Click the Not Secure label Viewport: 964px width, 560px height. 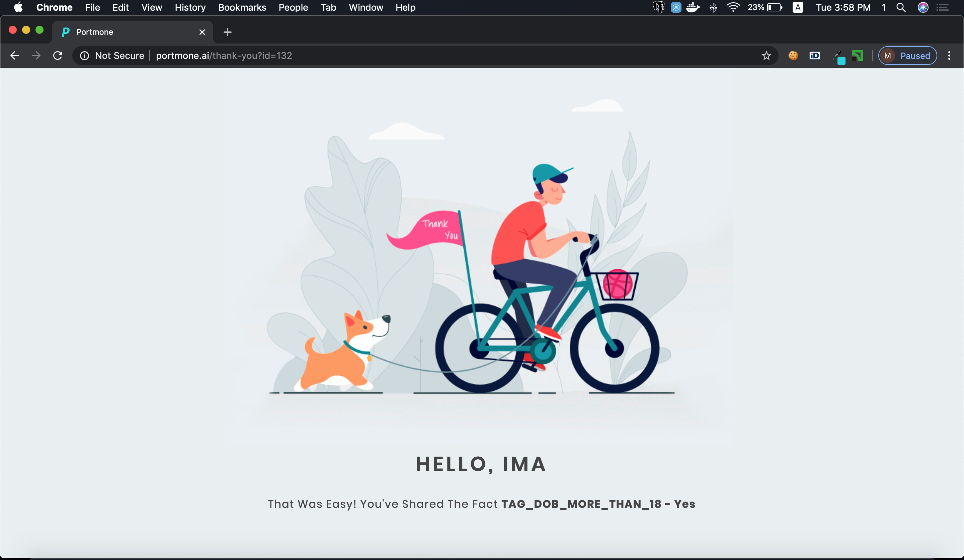click(x=119, y=56)
